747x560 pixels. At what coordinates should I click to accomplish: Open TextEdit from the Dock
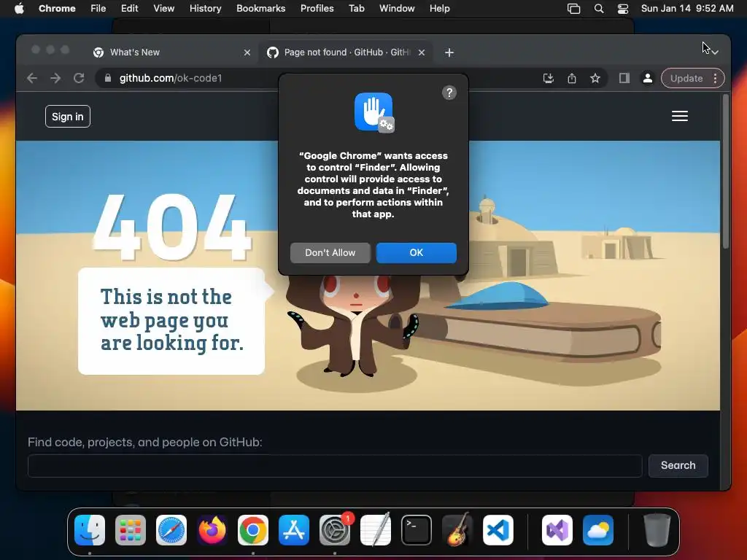(376, 530)
